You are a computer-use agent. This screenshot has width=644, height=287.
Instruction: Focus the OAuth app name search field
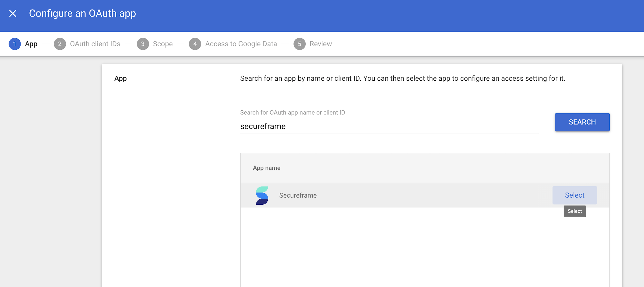point(389,126)
